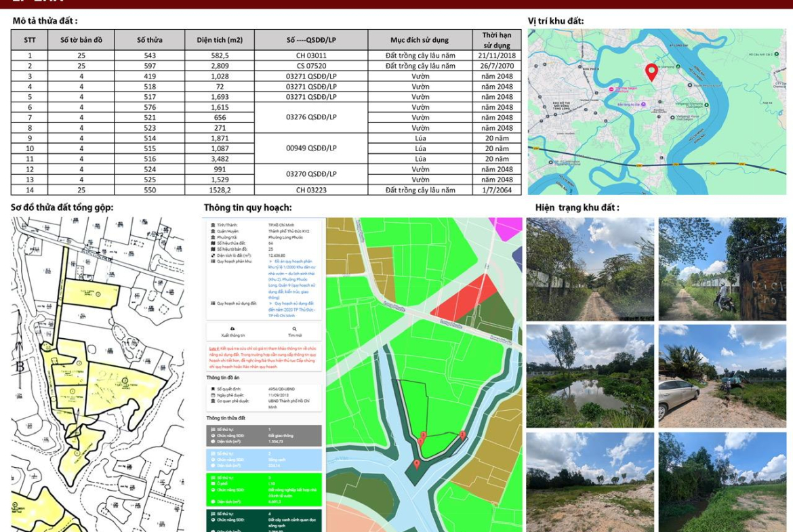The image size is (793, 532).
Task: Click the red location pin on the map
Action: (651, 71)
